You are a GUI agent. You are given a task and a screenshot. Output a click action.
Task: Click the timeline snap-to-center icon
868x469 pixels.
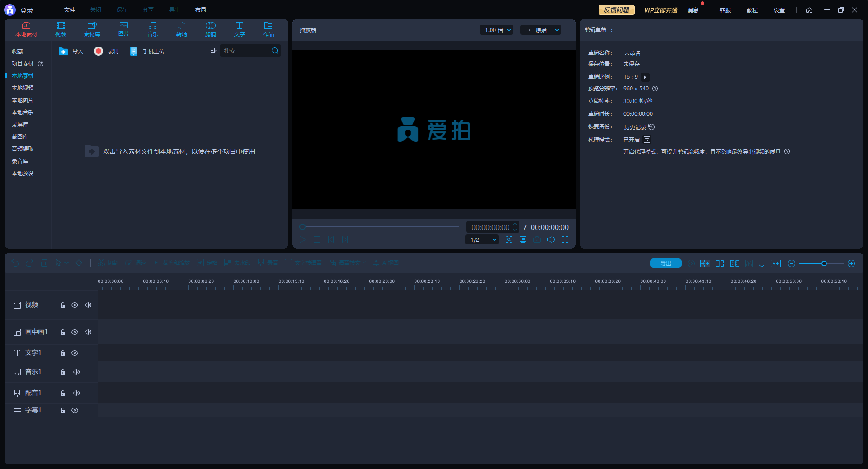click(x=705, y=263)
